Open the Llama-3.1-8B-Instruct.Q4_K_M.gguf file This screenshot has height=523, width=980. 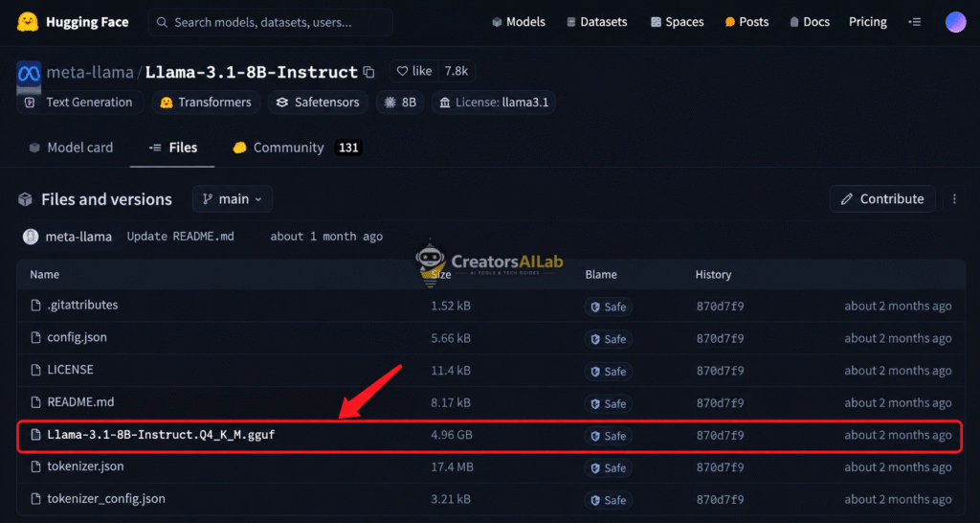coord(161,435)
